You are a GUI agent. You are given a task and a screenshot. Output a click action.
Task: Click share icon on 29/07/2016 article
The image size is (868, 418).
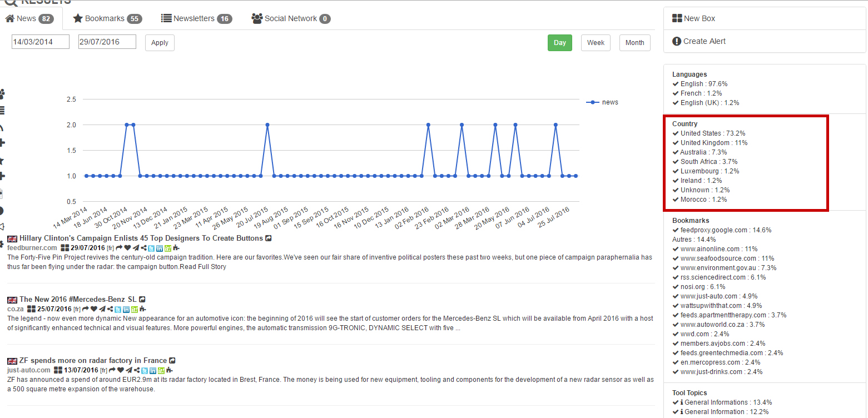[143, 248]
